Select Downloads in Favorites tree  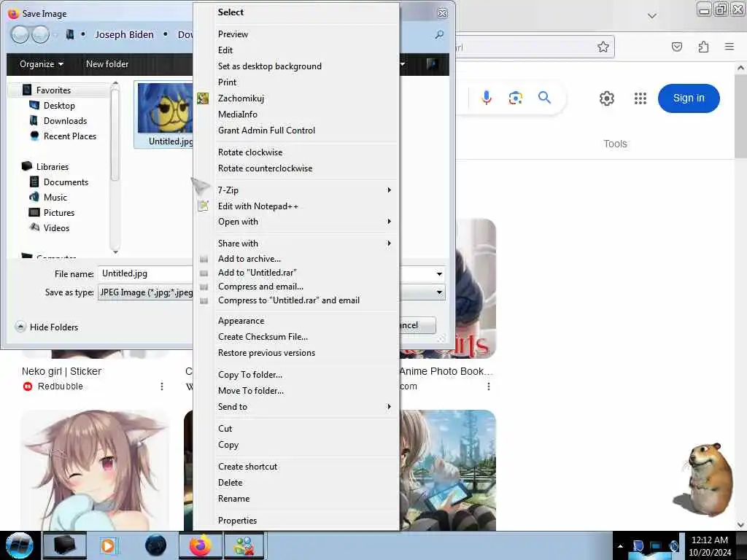tap(65, 121)
